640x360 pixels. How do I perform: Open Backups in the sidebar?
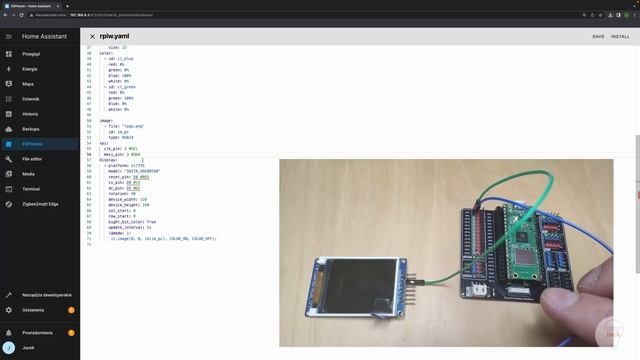click(31, 129)
